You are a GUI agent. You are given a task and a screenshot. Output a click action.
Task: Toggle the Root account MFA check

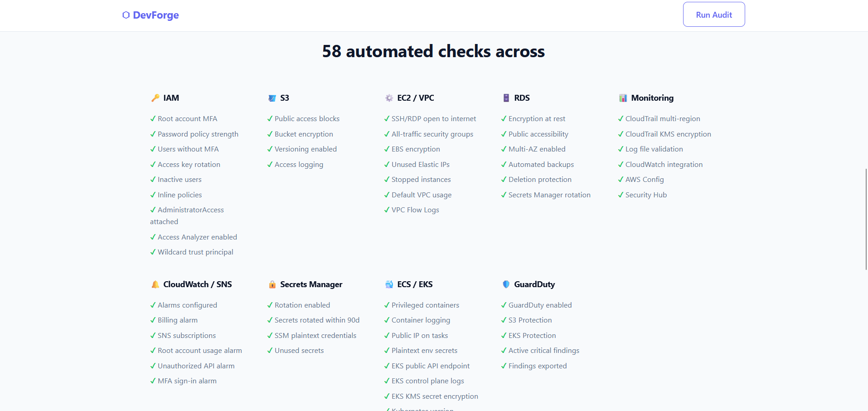[x=187, y=118]
